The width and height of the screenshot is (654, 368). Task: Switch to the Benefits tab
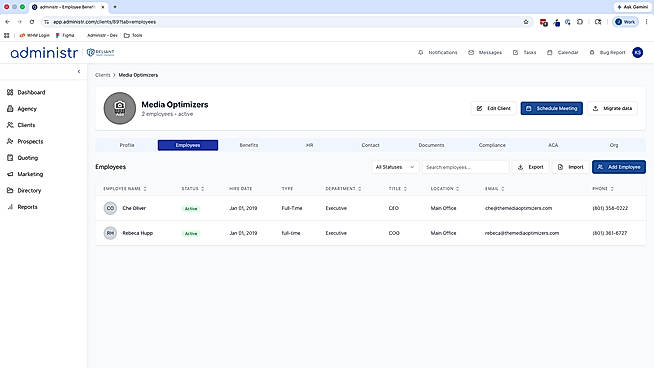249,145
